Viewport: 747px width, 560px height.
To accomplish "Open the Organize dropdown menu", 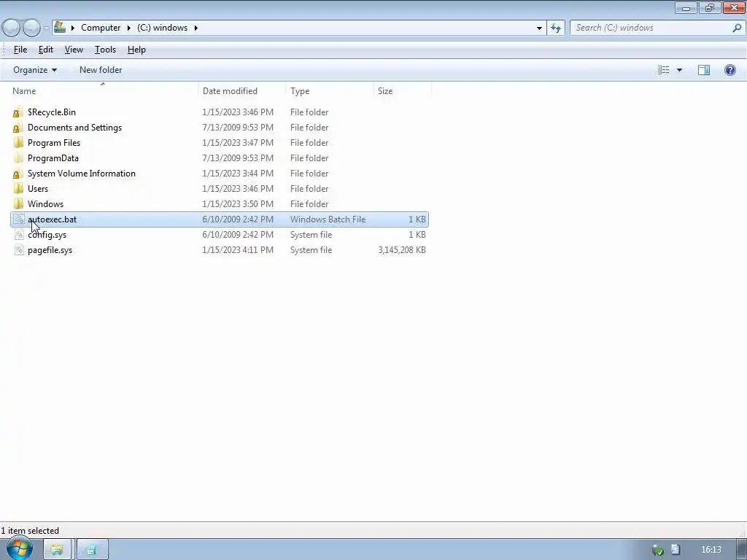I will coord(35,70).
